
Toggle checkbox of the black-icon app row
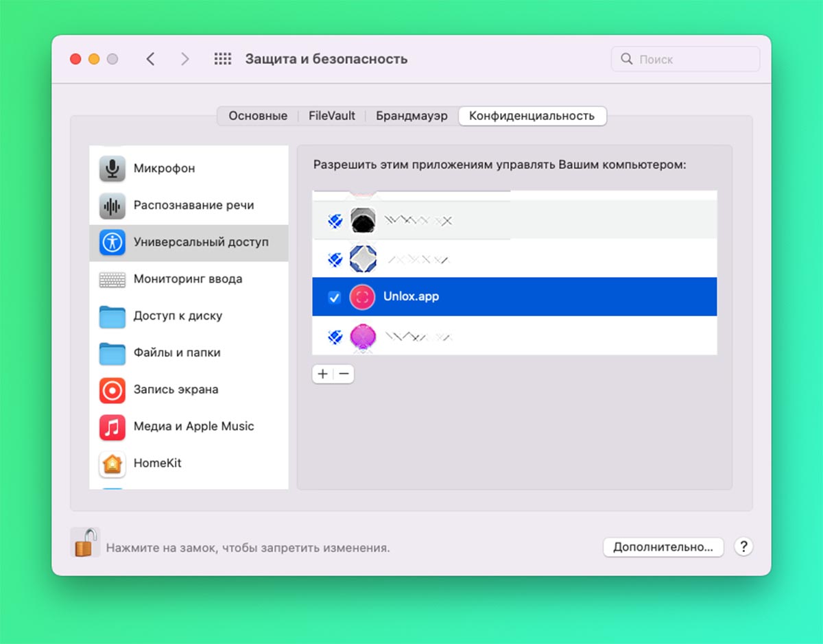(x=334, y=221)
